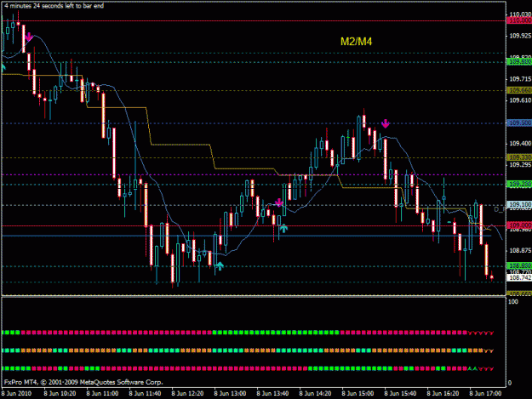This screenshot has width=532, height=399.
Task: Click the green 109.200 price level tag
Action: coord(519,184)
